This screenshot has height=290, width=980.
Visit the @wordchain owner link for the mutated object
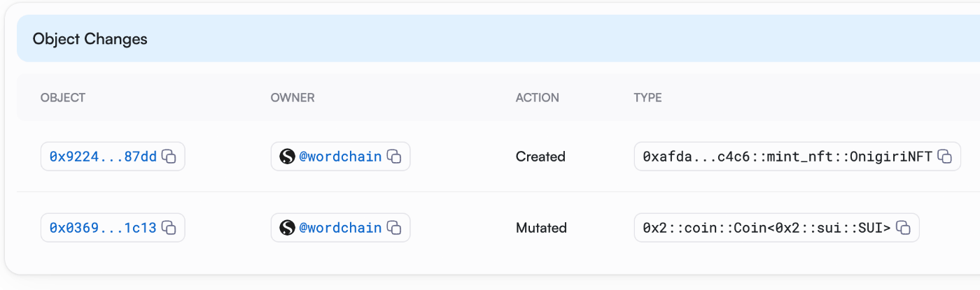point(340,228)
